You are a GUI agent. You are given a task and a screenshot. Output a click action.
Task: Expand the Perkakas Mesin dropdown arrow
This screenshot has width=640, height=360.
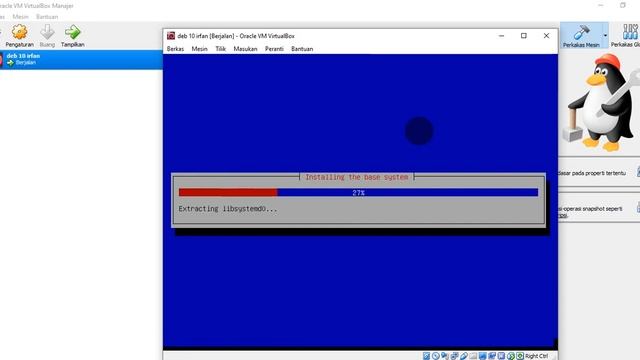coord(605,36)
